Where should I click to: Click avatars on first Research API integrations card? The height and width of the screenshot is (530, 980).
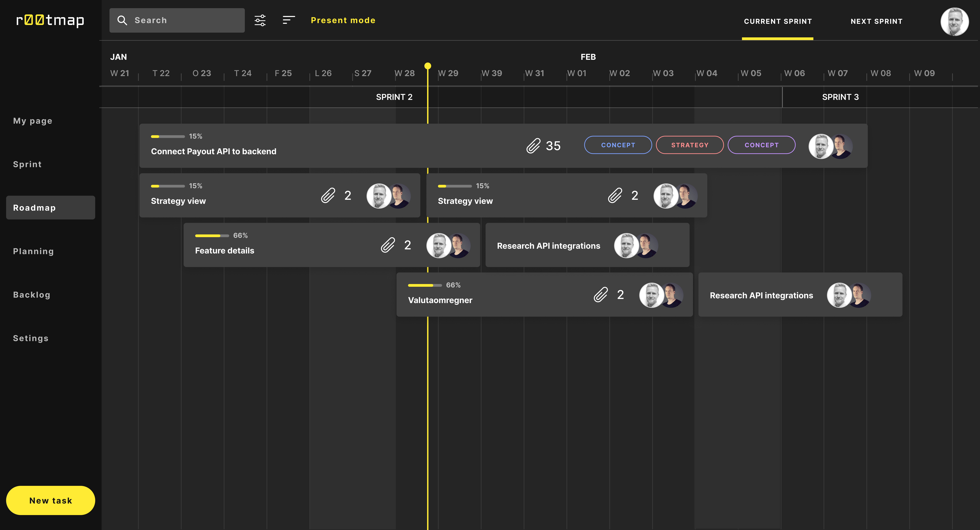(x=636, y=246)
